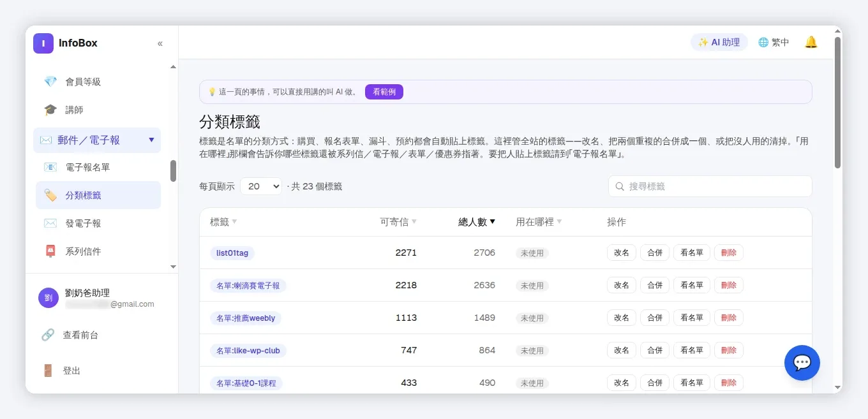
Task: Click the sidebar scrollbar thumb
Action: point(173,171)
